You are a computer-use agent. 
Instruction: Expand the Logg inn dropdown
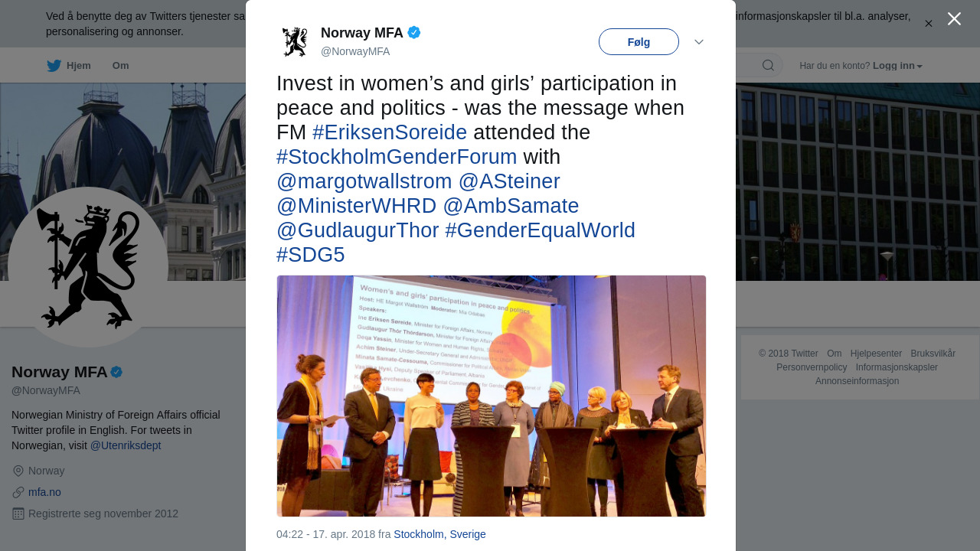[898, 66]
